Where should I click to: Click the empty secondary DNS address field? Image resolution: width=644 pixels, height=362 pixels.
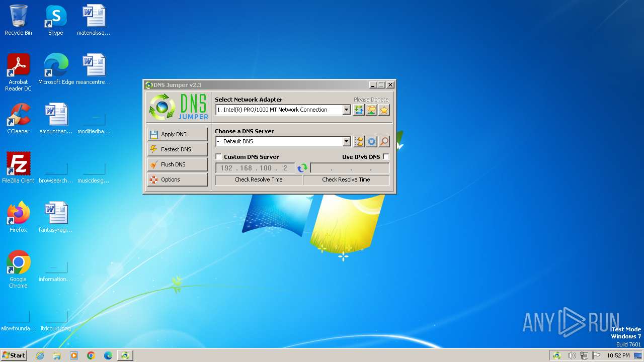pos(350,168)
